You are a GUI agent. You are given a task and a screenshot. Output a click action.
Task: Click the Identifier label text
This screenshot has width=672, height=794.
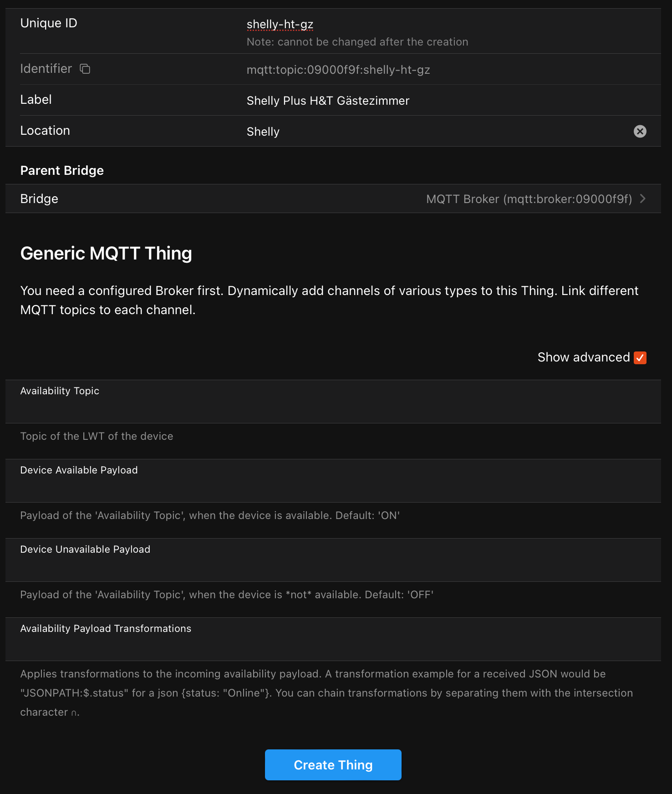(x=46, y=69)
